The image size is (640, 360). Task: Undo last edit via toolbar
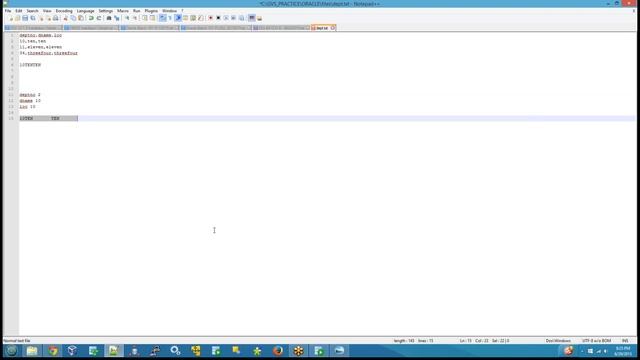click(91, 18)
